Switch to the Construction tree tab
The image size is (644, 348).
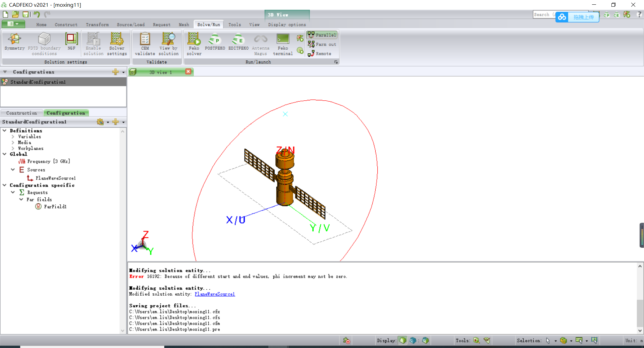tap(21, 113)
